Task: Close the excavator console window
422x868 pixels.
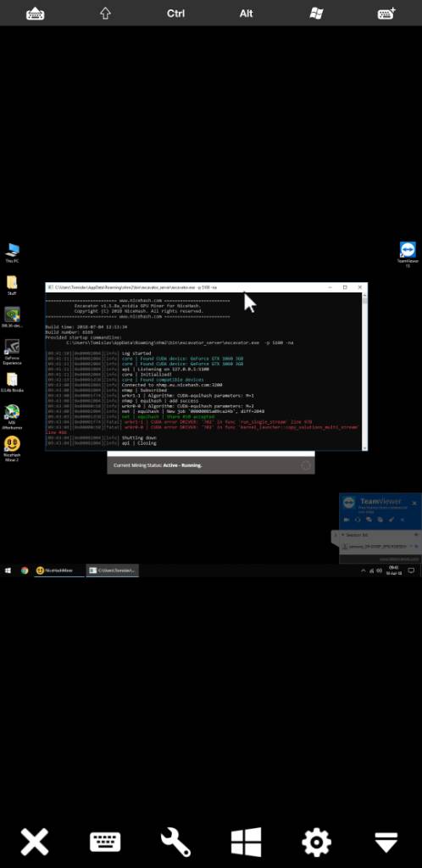Action: [x=360, y=287]
